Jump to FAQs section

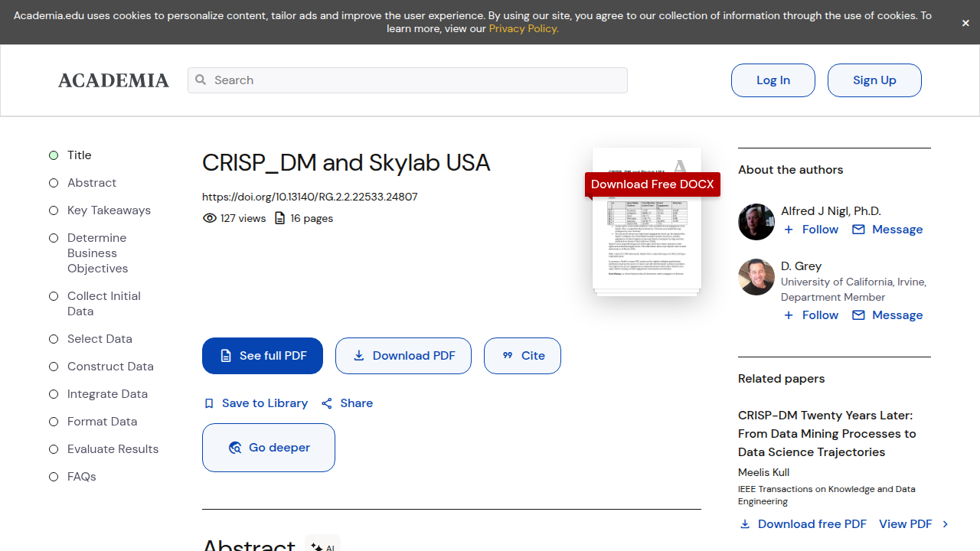click(81, 477)
